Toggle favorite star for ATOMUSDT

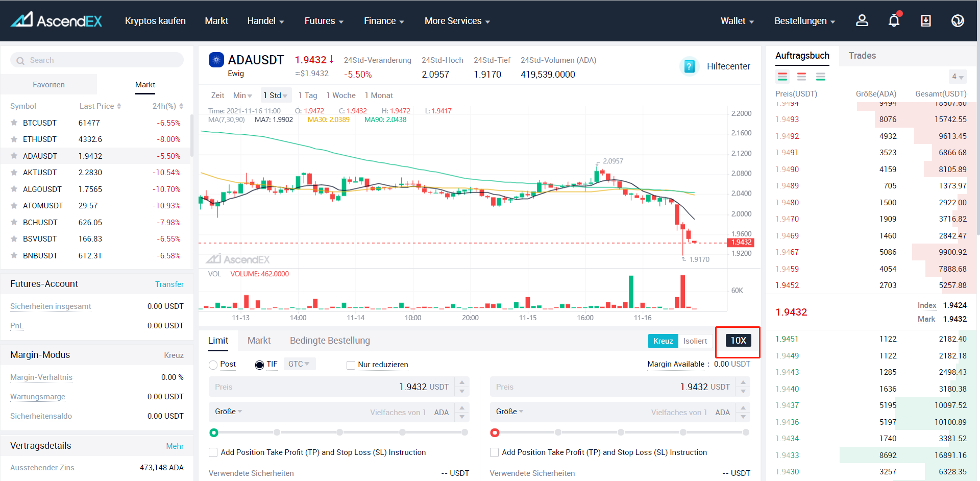coord(14,205)
